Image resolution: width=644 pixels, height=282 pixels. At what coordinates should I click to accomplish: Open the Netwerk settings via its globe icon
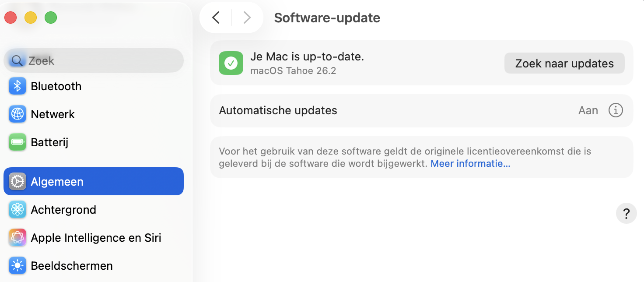tap(17, 114)
